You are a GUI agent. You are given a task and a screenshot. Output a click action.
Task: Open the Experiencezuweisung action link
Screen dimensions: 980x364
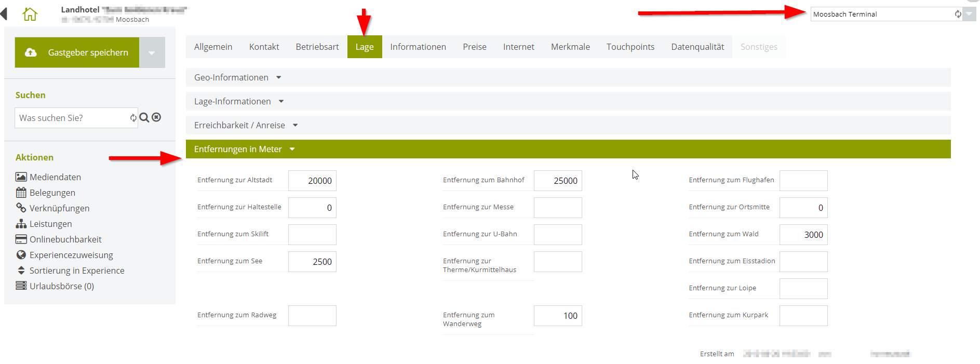71,255
